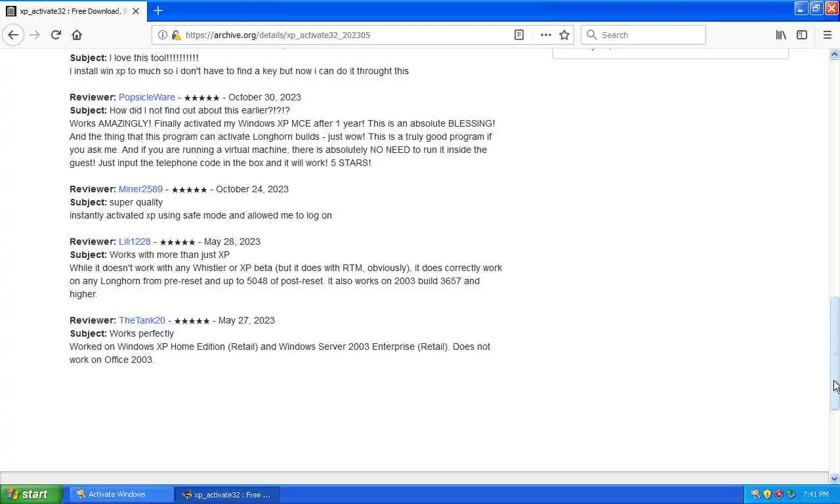Click subject text 'super quality'
Screen dimensions: 840x504
point(136,202)
